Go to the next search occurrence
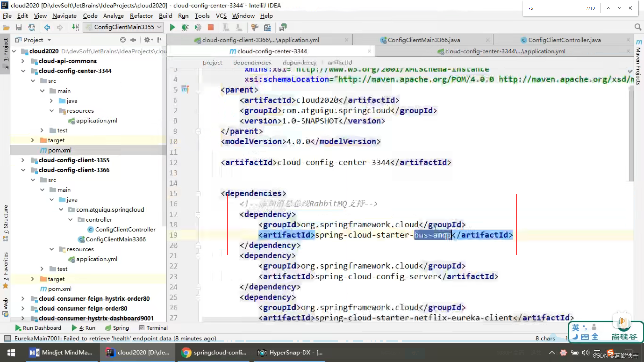This screenshot has height=362, width=644. pyautogui.click(x=619, y=8)
